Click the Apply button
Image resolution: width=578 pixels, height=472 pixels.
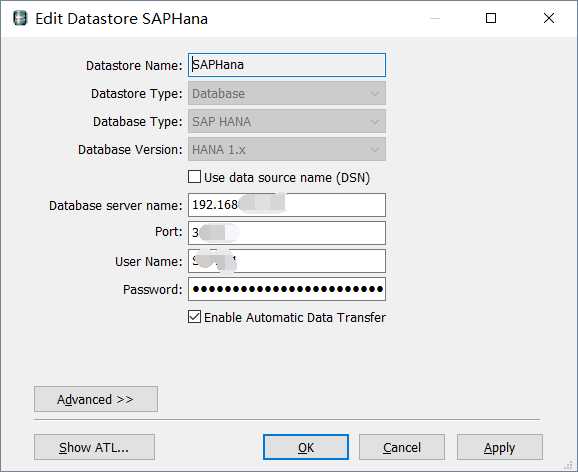500,447
